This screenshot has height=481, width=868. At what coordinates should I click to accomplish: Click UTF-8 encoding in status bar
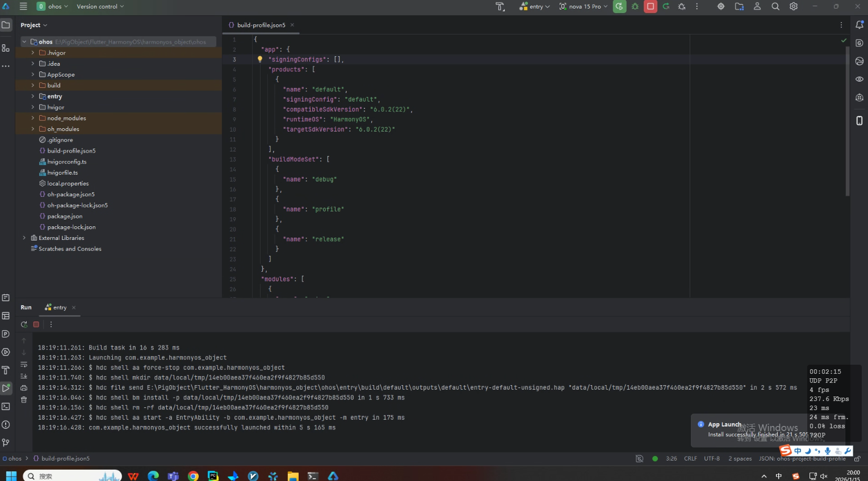pos(712,459)
